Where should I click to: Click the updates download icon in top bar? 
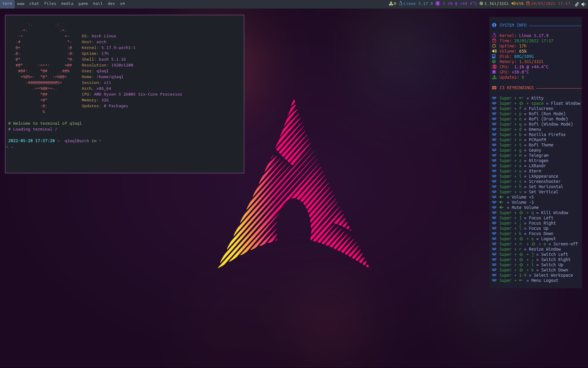point(391,4)
